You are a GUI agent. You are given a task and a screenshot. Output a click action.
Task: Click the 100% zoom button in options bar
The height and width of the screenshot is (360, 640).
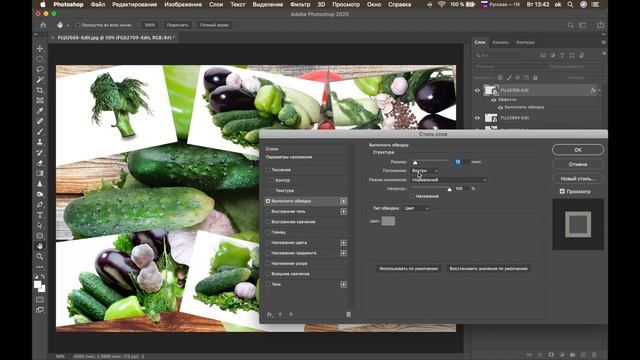pyautogui.click(x=150, y=25)
